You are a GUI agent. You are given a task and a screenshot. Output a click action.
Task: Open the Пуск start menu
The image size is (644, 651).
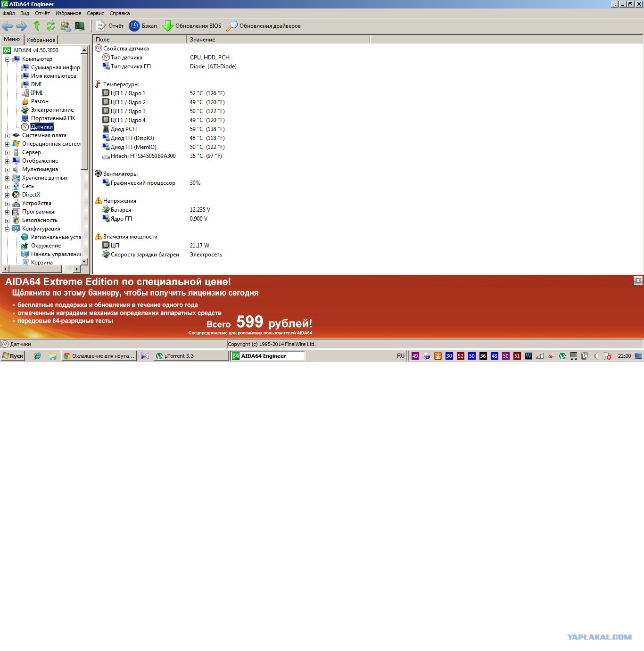click(13, 356)
